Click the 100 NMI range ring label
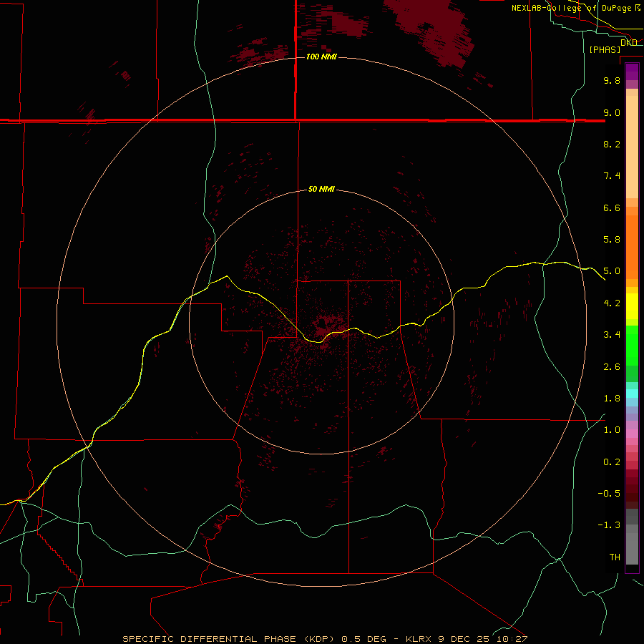Viewport: 644px width, 644px height. pyautogui.click(x=321, y=57)
